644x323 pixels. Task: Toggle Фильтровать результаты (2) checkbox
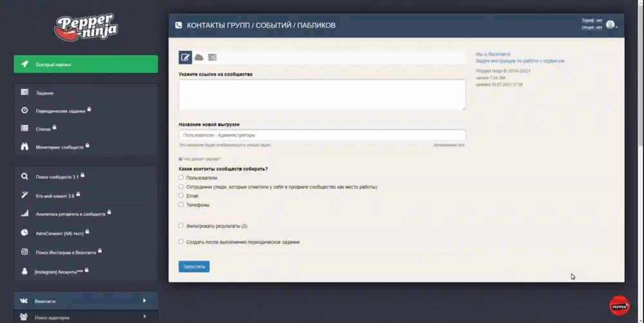181,226
